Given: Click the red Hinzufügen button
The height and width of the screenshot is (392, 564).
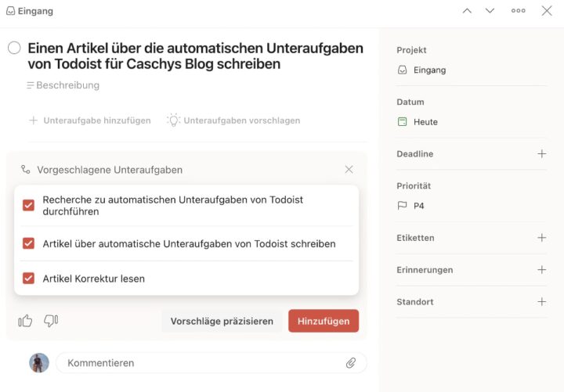Looking at the screenshot, I should [x=324, y=321].
